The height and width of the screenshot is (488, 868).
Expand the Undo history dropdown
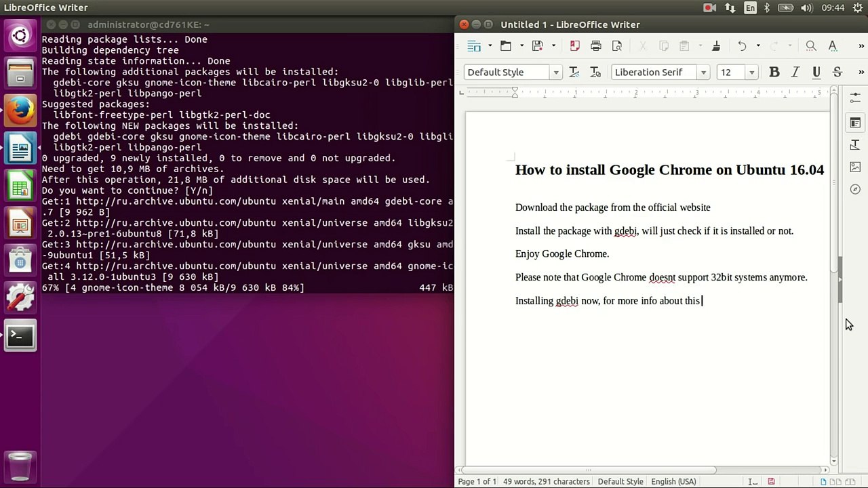(758, 46)
